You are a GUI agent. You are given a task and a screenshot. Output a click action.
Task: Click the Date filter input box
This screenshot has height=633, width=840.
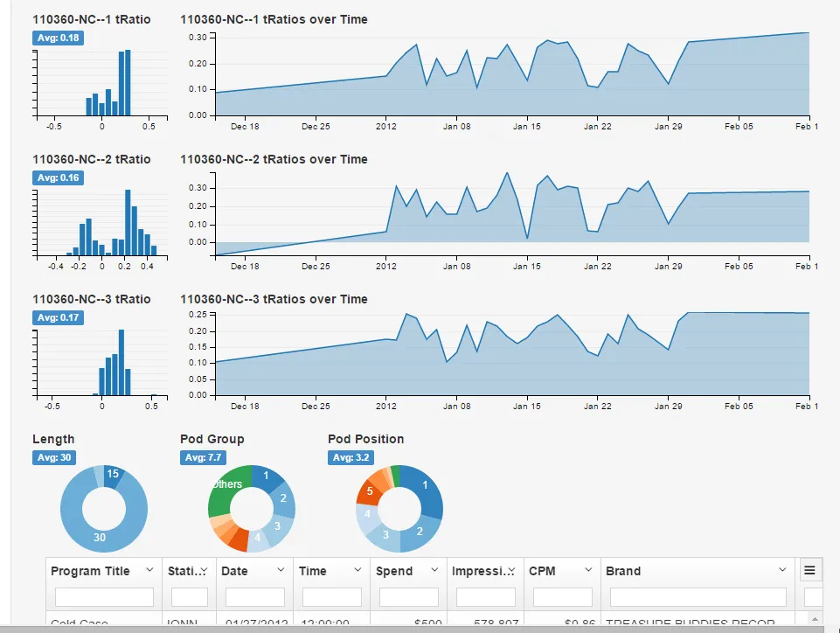pos(255,597)
